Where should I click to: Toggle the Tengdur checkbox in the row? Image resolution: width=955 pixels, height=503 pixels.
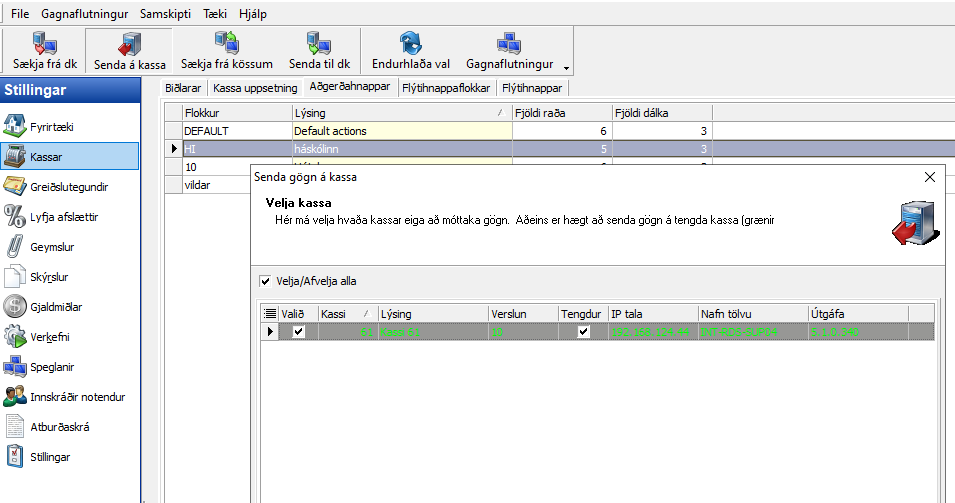[583, 332]
